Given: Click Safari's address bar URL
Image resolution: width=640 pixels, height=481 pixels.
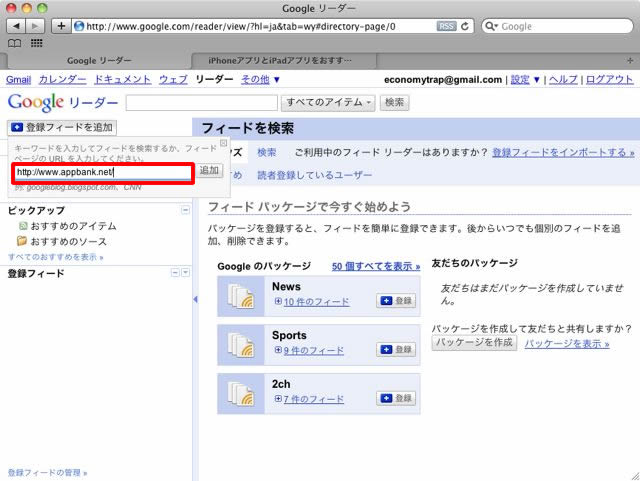Looking at the screenshot, I should click(240, 27).
